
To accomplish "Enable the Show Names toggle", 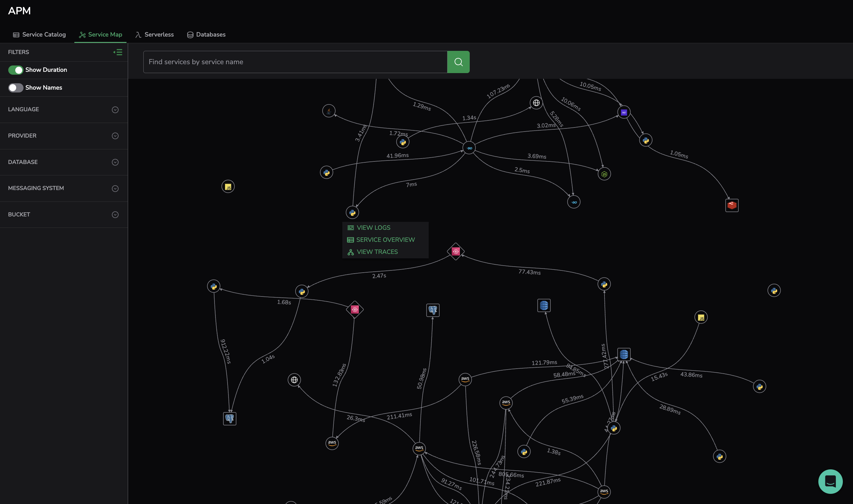I will [x=16, y=88].
